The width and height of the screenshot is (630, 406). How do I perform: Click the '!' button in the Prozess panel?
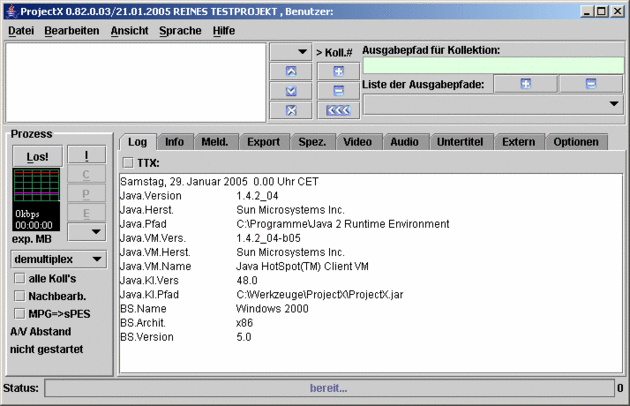tap(87, 156)
